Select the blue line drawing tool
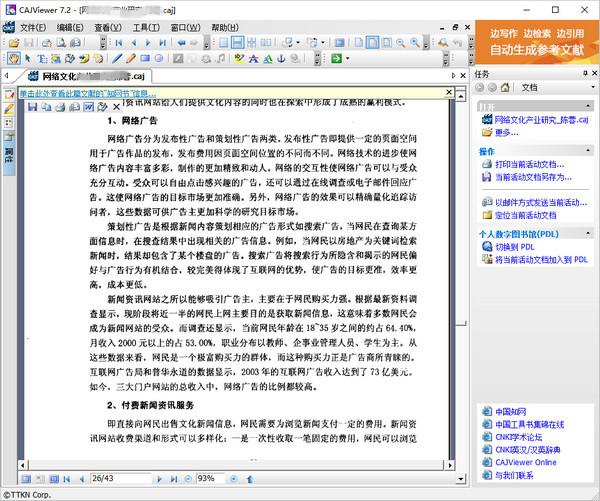This screenshot has width=600, height=501. [x=117, y=59]
